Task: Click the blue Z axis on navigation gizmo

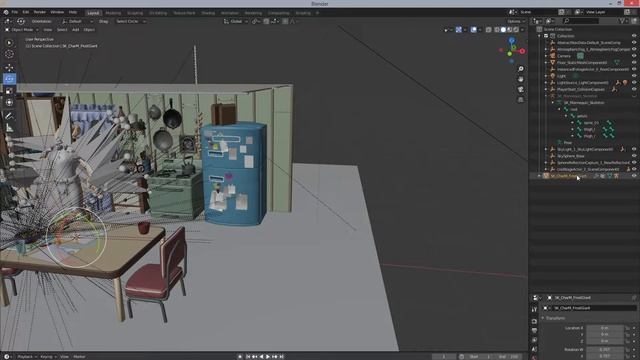Action: (x=511, y=41)
